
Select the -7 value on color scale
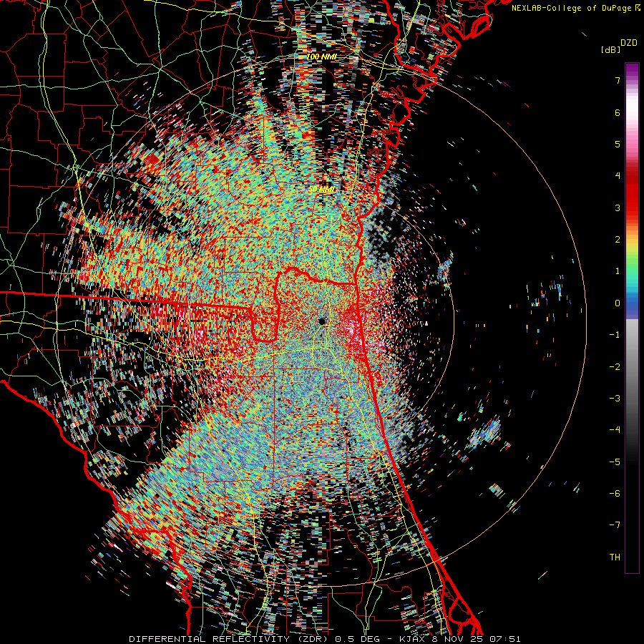point(615,525)
